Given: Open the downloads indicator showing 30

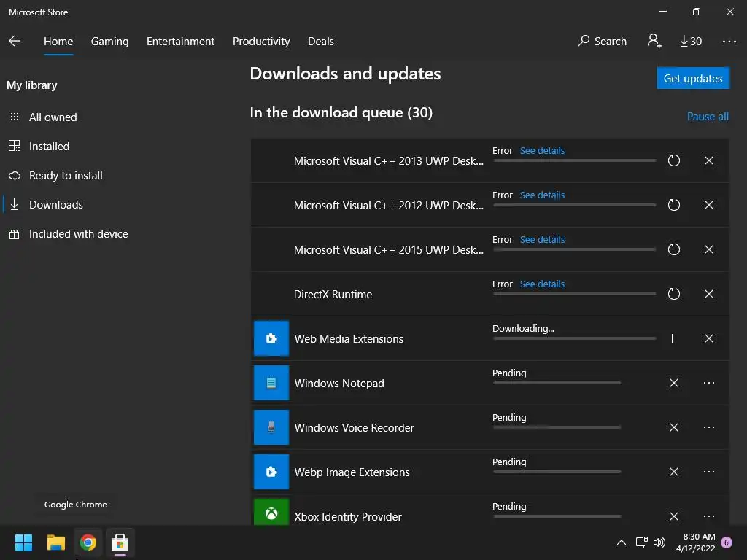Looking at the screenshot, I should [690, 42].
